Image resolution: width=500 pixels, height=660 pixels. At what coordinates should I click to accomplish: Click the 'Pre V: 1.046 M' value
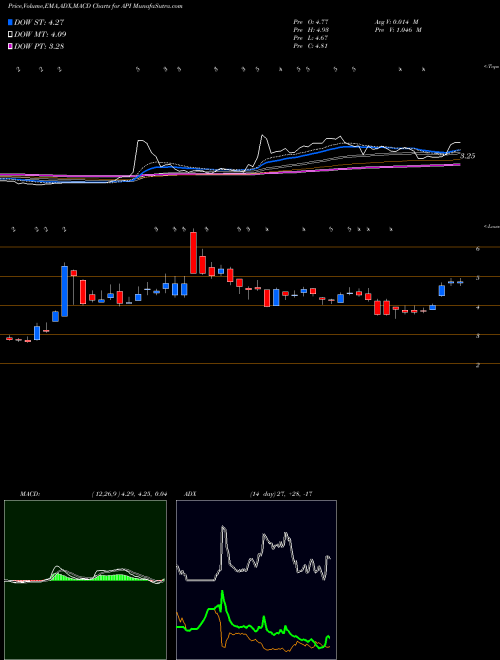tap(398, 30)
